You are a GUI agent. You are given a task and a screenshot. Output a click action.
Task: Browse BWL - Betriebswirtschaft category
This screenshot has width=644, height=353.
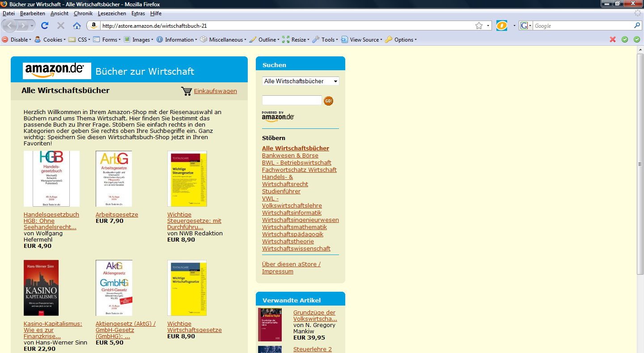click(x=297, y=162)
